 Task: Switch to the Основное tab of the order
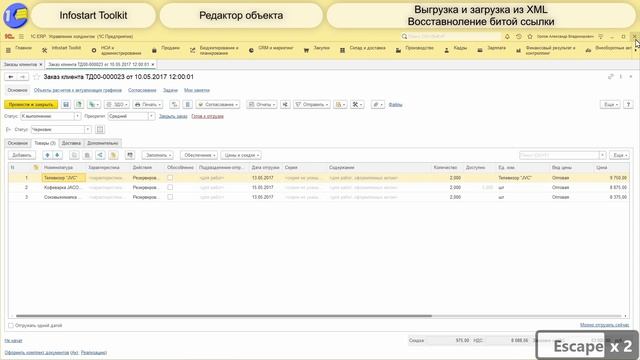18,143
